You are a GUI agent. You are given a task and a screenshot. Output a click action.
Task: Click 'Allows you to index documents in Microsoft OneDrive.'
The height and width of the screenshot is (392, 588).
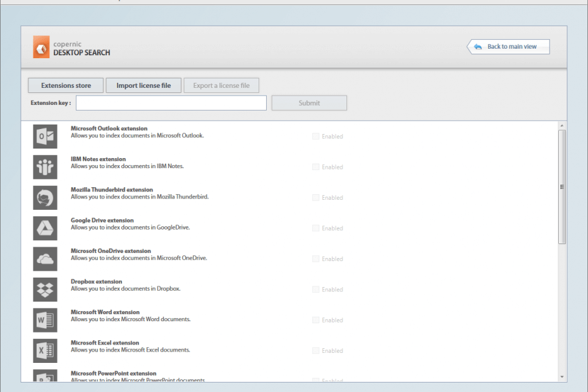click(138, 258)
